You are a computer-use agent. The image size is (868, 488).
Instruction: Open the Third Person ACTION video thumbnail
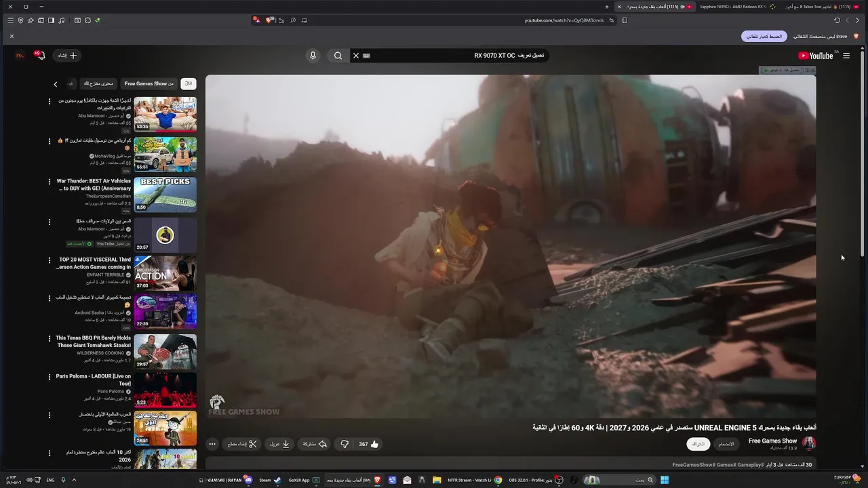click(165, 272)
